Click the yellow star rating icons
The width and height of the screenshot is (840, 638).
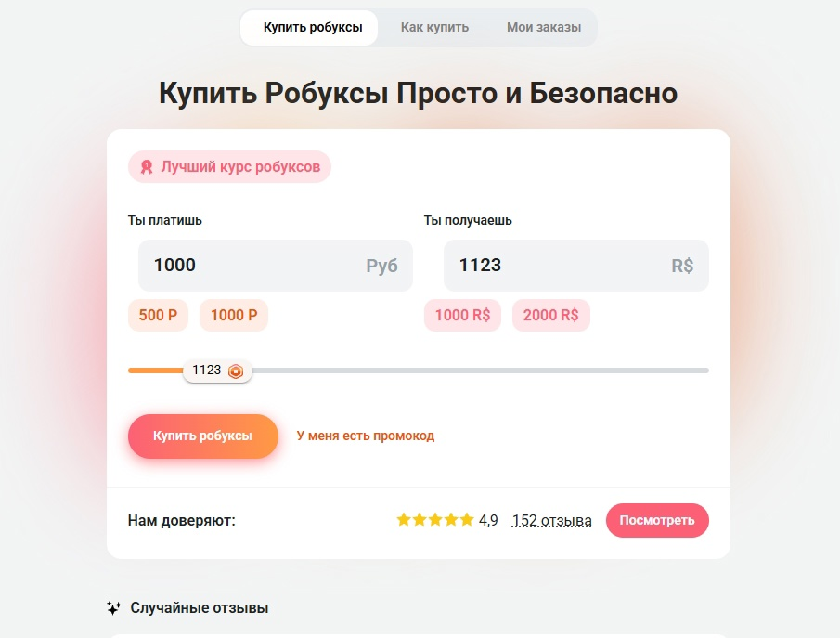tap(434, 520)
